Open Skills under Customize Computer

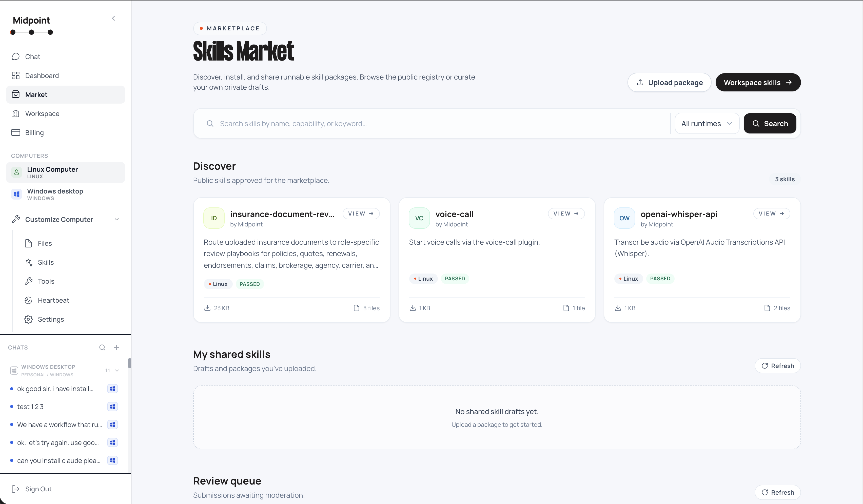tap(72, 262)
